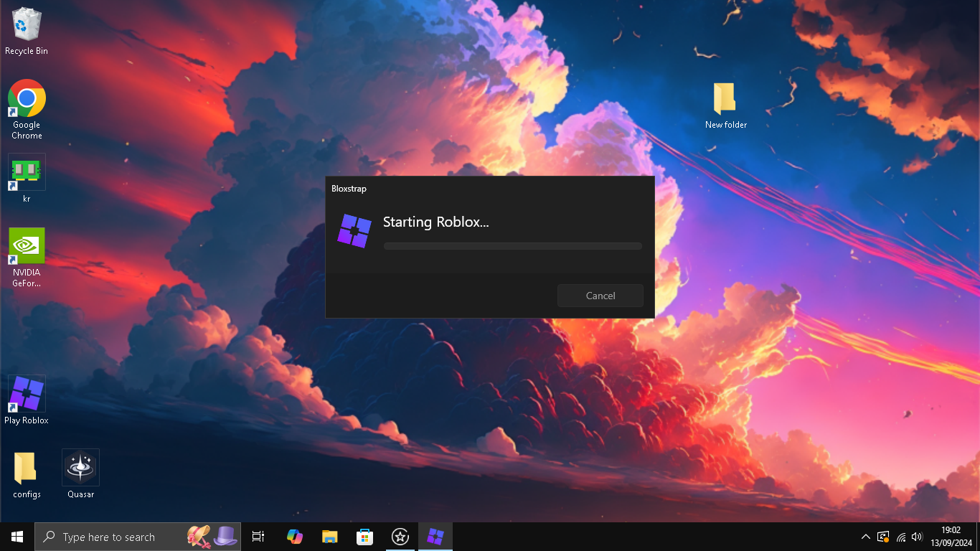Open Microsoft Store from the taskbar
Viewport: 980px width, 551px height.
pos(365,537)
